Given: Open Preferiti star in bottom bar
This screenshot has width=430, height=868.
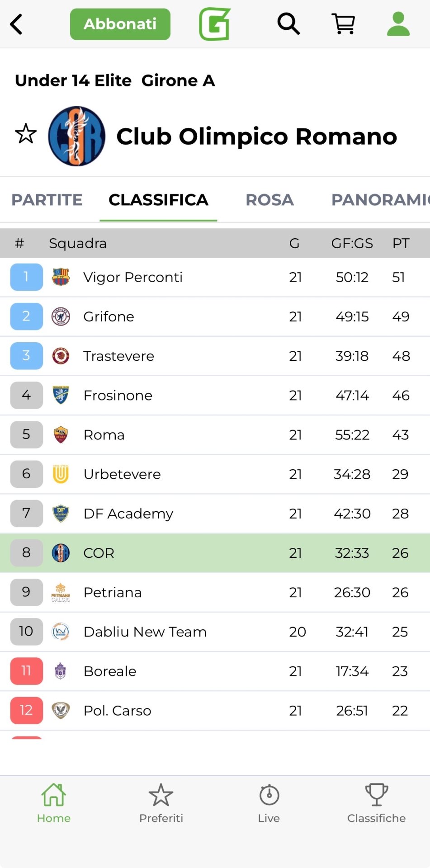Looking at the screenshot, I should point(161,803).
